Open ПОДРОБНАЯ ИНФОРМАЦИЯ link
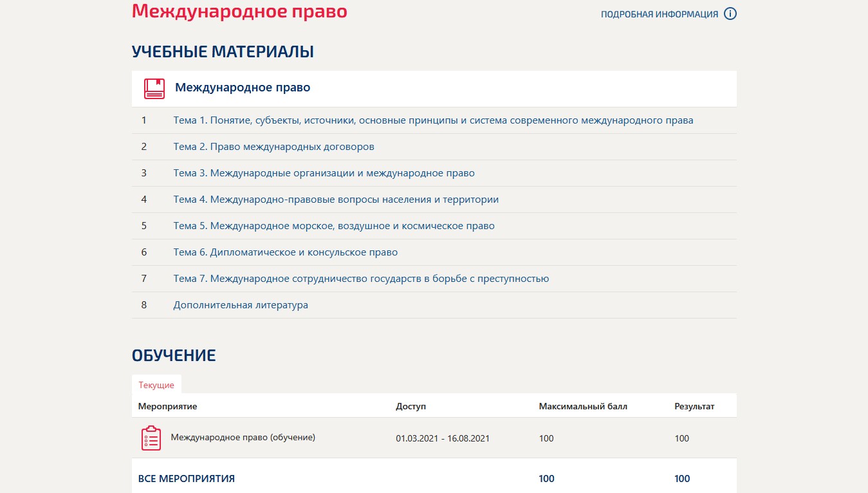Screen dimensions: 868x493 click(x=660, y=14)
